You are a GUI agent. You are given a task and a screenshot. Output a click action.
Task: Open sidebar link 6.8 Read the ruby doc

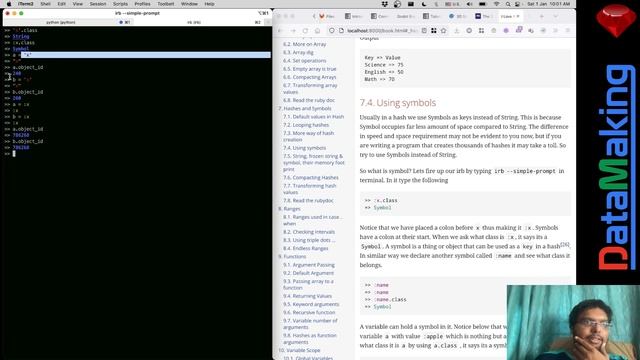pyautogui.click(x=309, y=100)
